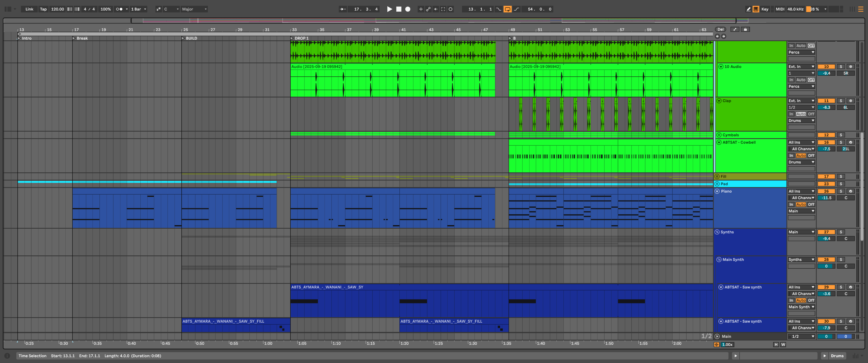Toggle metronome button
The height and width of the screenshot is (363, 868).
click(119, 9)
